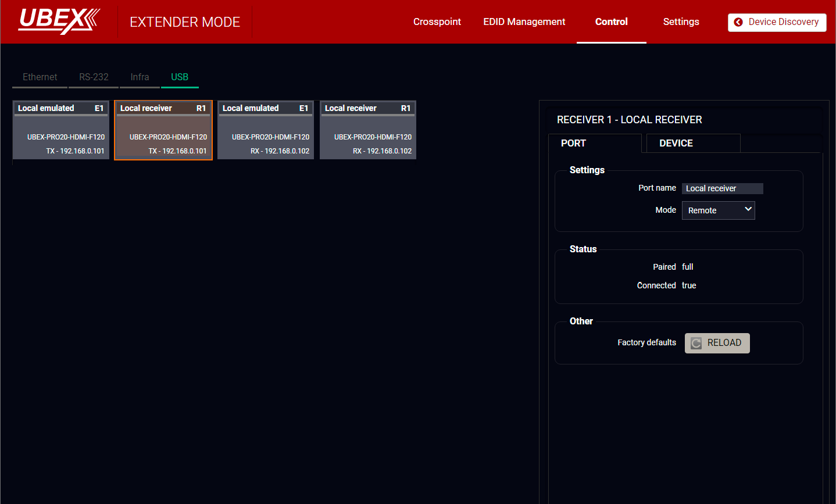Select Local emulated E1 tile on TX 192.168.0.101

(61, 130)
